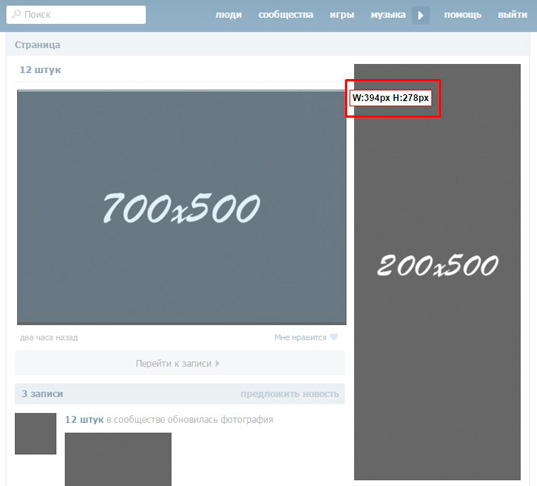
Task: Click the music play button icon
Action: point(421,15)
